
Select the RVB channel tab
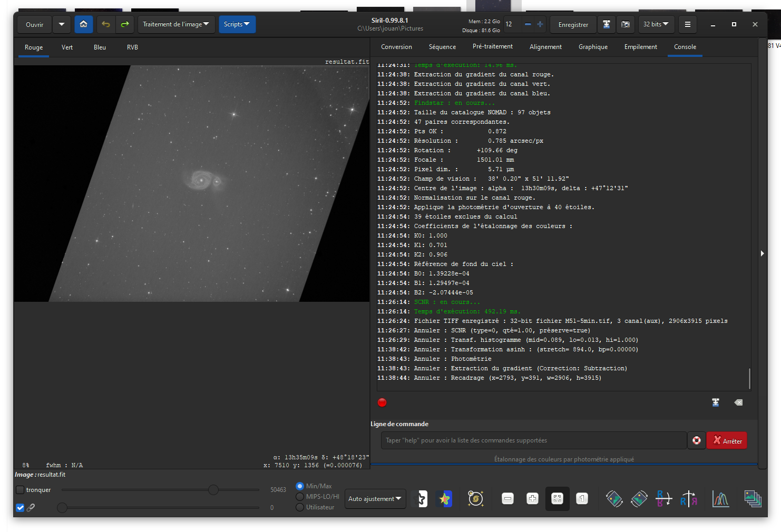coord(132,47)
